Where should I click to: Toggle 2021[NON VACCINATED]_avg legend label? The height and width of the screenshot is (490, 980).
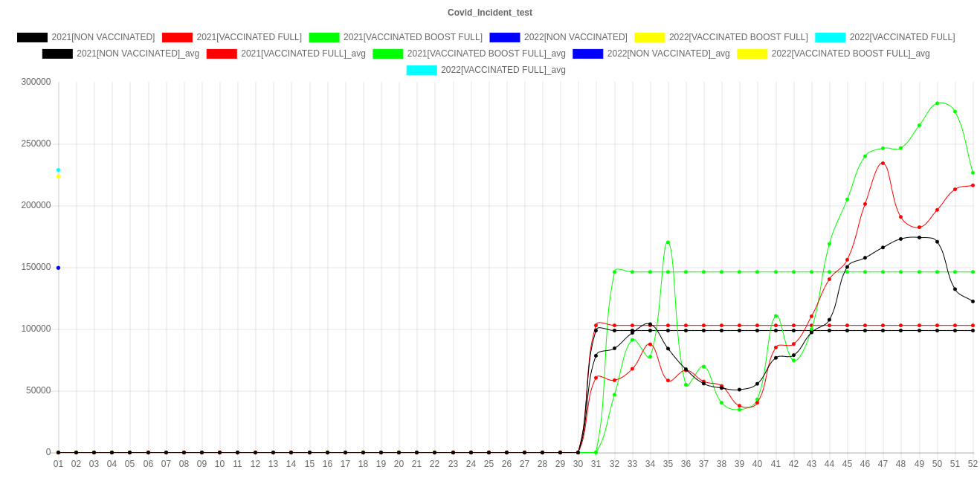[x=138, y=54]
